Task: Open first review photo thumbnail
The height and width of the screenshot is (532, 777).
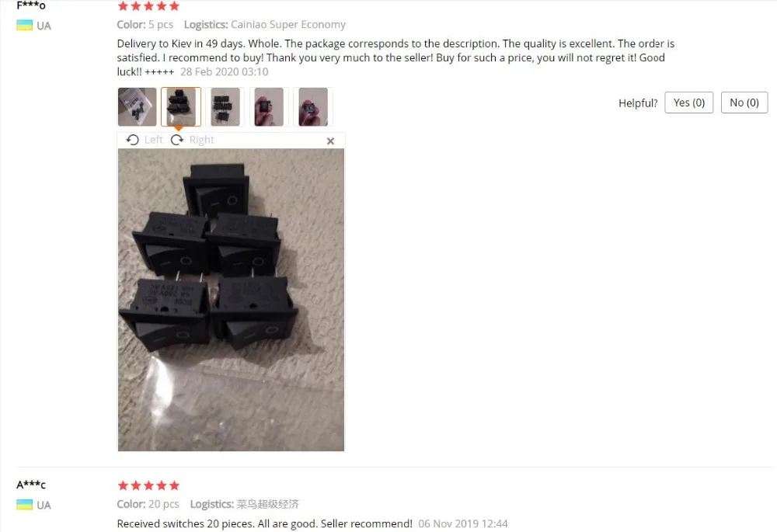Action: 138,107
